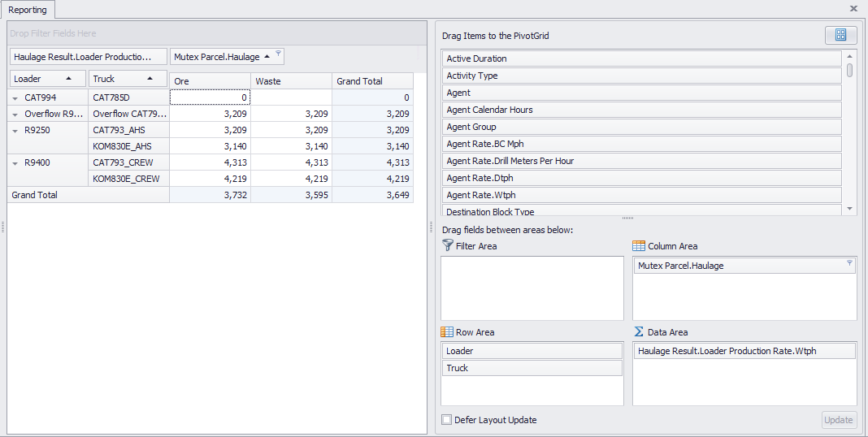Image resolution: width=868 pixels, height=437 pixels.
Task: Click the field list layout button
Action: [x=840, y=35]
